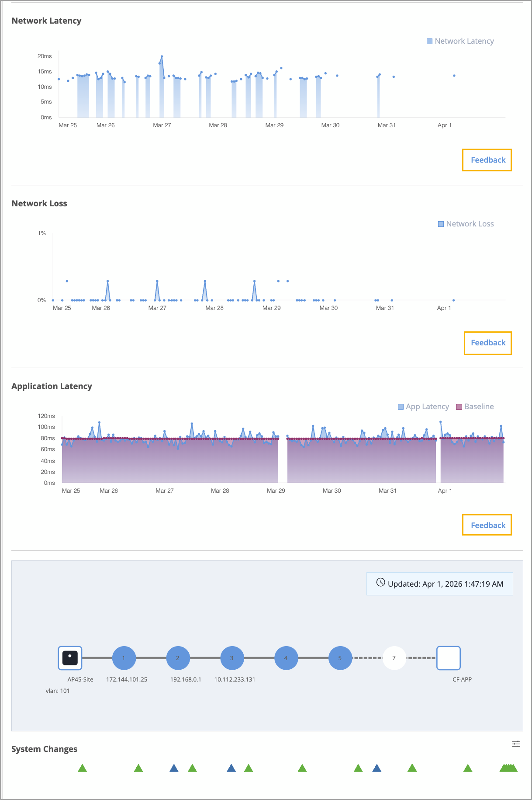Select hop 2 node 192.168.0.1

[x=178, y=658]
